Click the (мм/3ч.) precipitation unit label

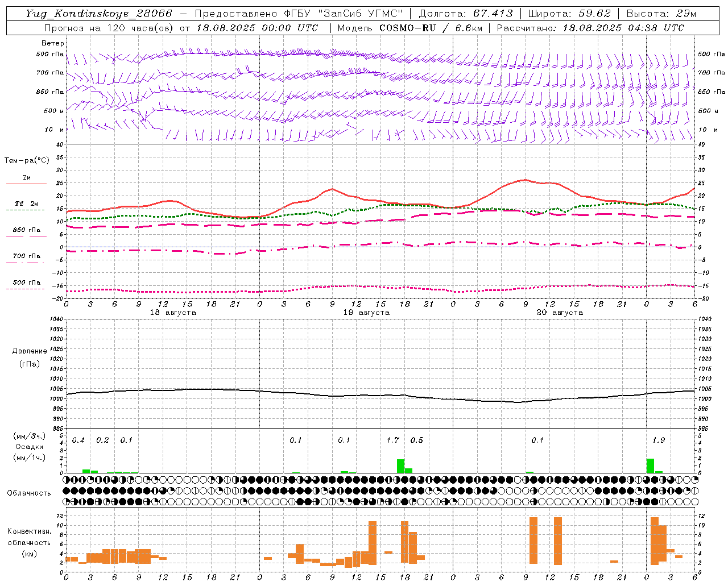click(x=29, y=436)
